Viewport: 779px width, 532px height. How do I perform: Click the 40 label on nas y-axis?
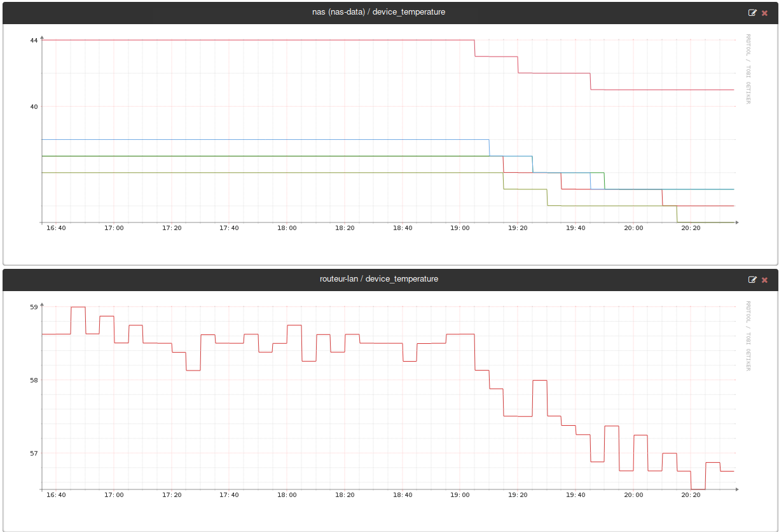tap(34, 106)
